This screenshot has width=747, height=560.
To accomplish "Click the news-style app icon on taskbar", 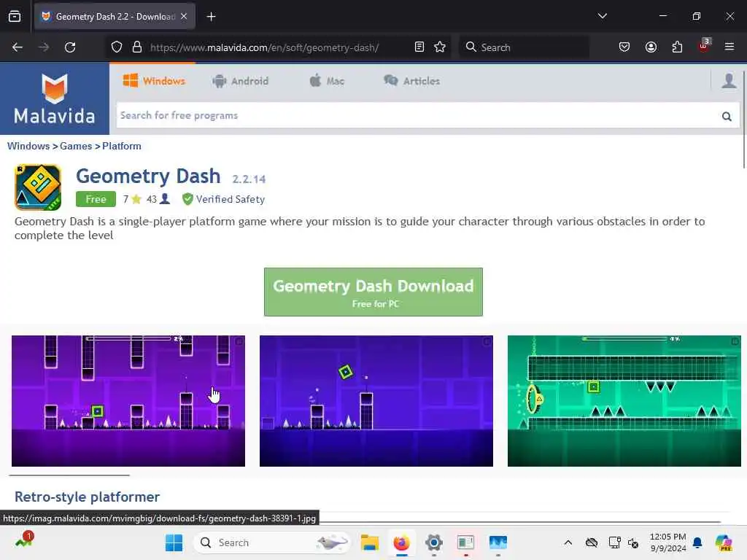I will click(465, 542).
